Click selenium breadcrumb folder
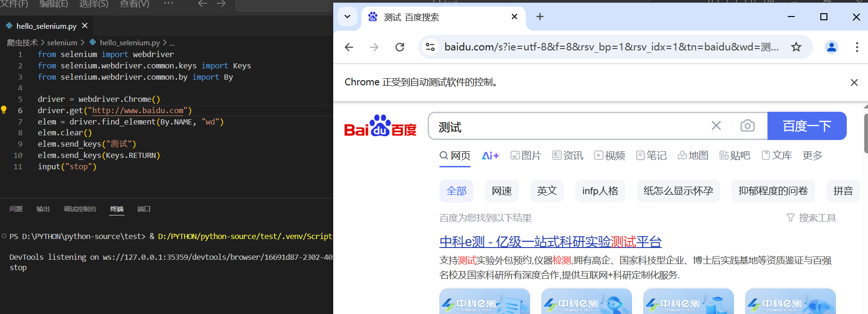 (62, 42)
